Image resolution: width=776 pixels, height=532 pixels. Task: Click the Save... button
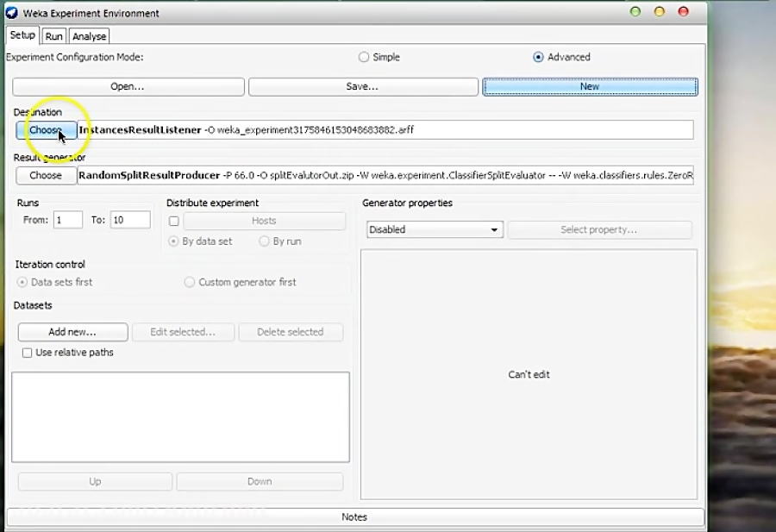[x=363, y=86]
